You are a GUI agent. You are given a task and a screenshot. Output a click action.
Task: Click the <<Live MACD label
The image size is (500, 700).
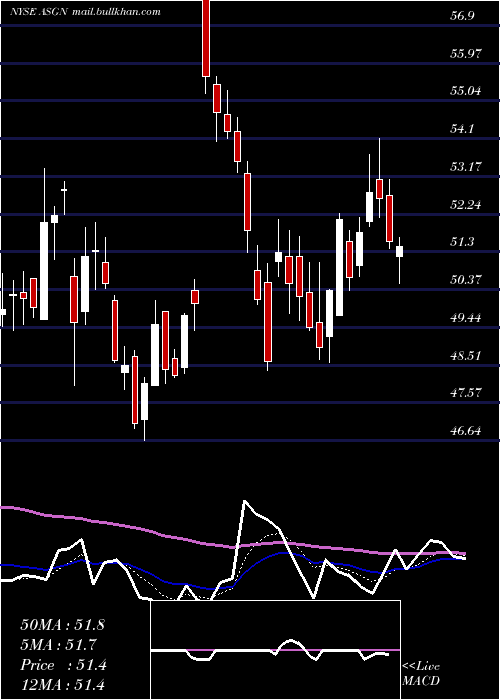click(x=421, y=674)
